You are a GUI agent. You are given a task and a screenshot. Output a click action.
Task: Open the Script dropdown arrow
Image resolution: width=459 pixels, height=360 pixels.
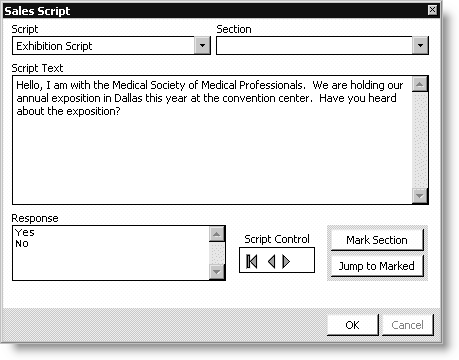(202, 45)
